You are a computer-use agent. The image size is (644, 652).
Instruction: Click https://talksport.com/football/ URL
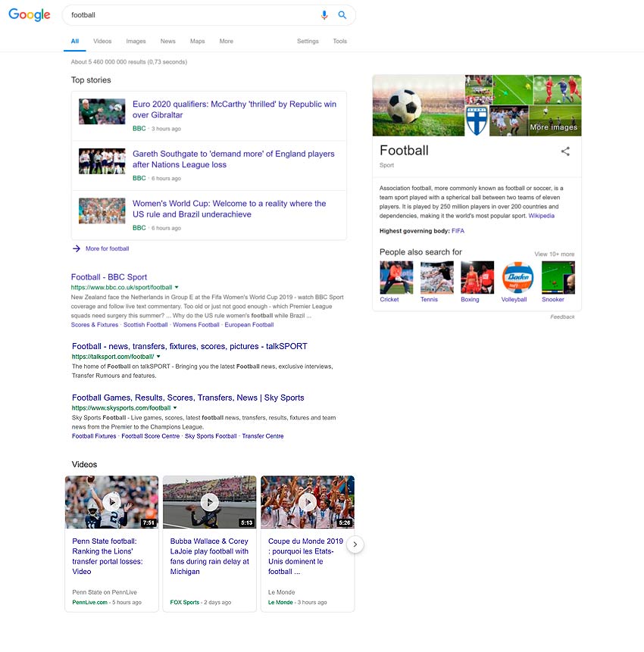(113, 357)
